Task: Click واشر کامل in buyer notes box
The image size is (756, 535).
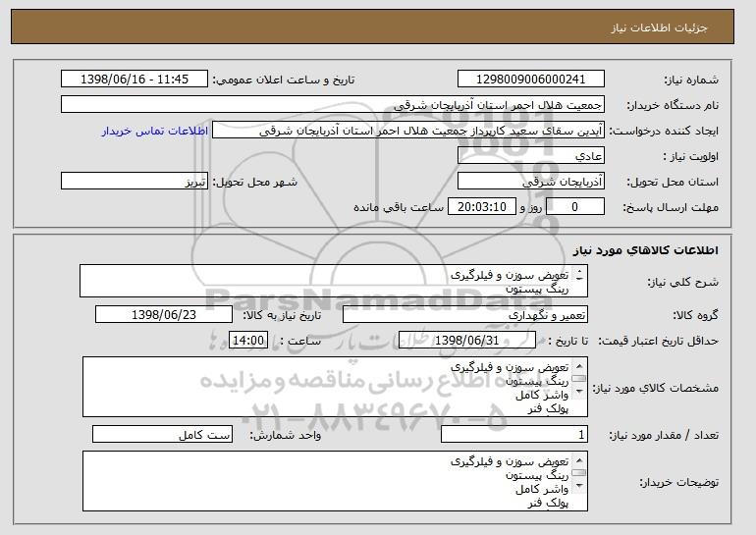Action: [542, 490]
